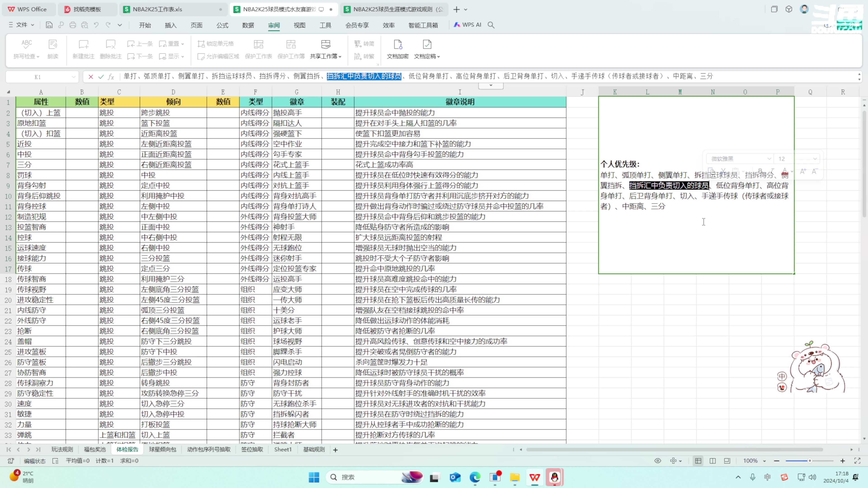868x488 pixels.
Task: Go to last sheet navigation arrow
Action: point(38,450)
